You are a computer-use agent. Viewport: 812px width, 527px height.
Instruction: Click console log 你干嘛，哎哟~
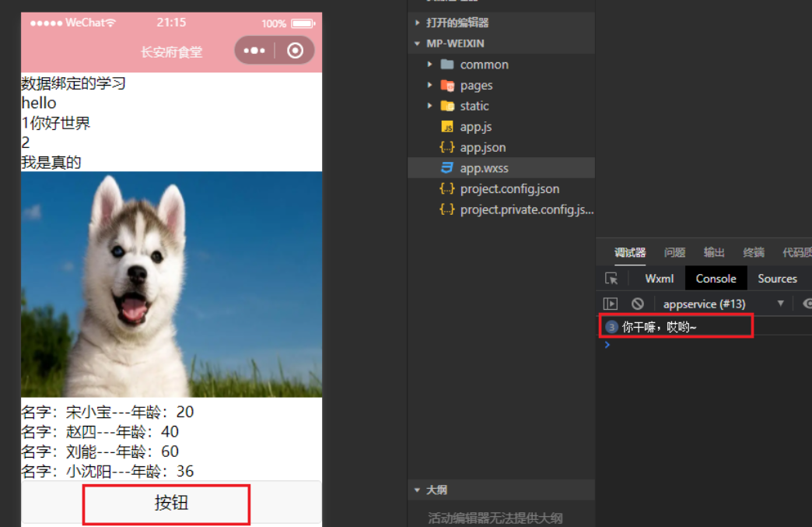[x=660, y=327]
